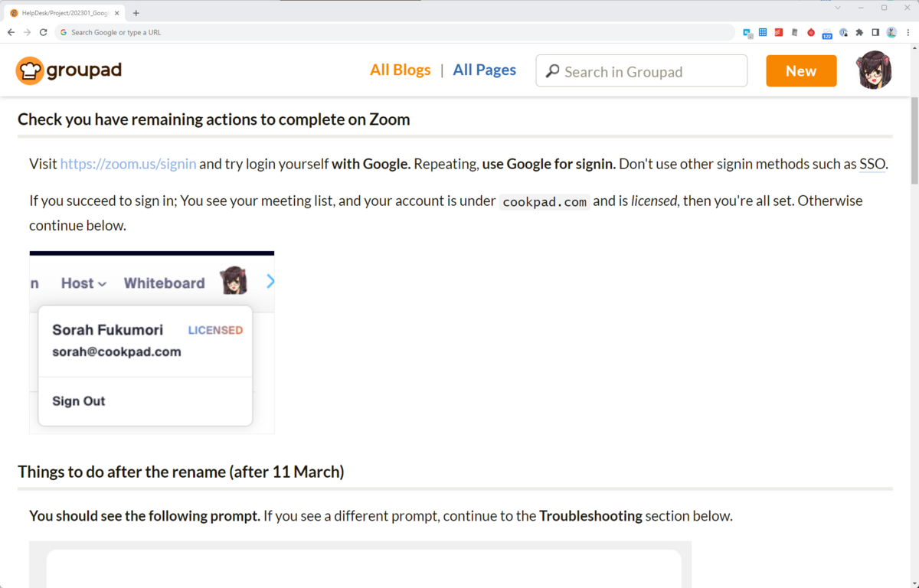Click the 'Check you have remaining actions' heading
Screen dimensions: 919x588
click(x=214, y=119)
